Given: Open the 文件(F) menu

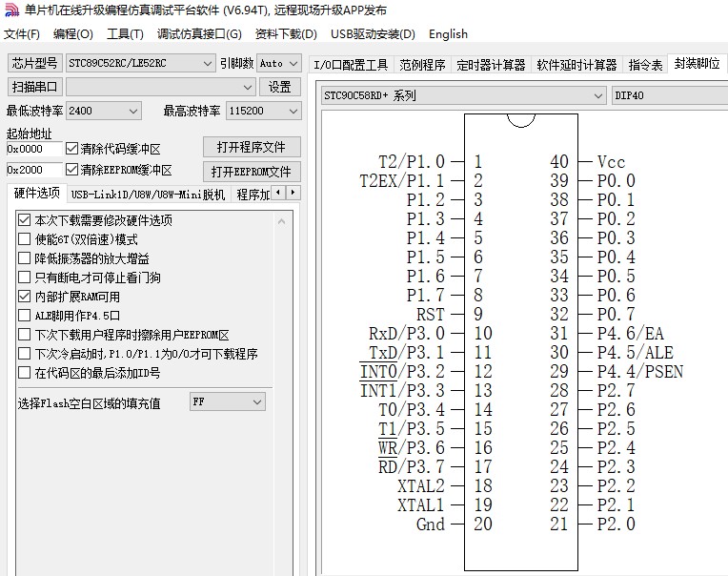Looking at the screenshot, I should point(21,34).
